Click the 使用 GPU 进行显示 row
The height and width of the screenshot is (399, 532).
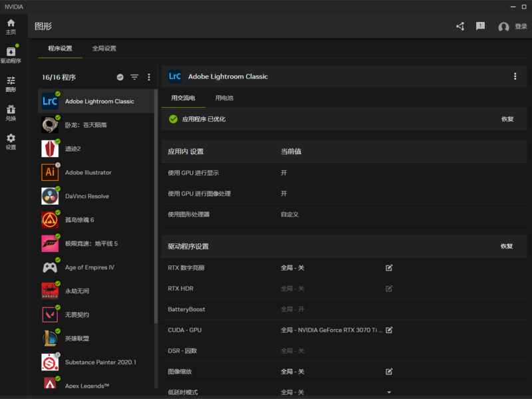tap(344, 173)
